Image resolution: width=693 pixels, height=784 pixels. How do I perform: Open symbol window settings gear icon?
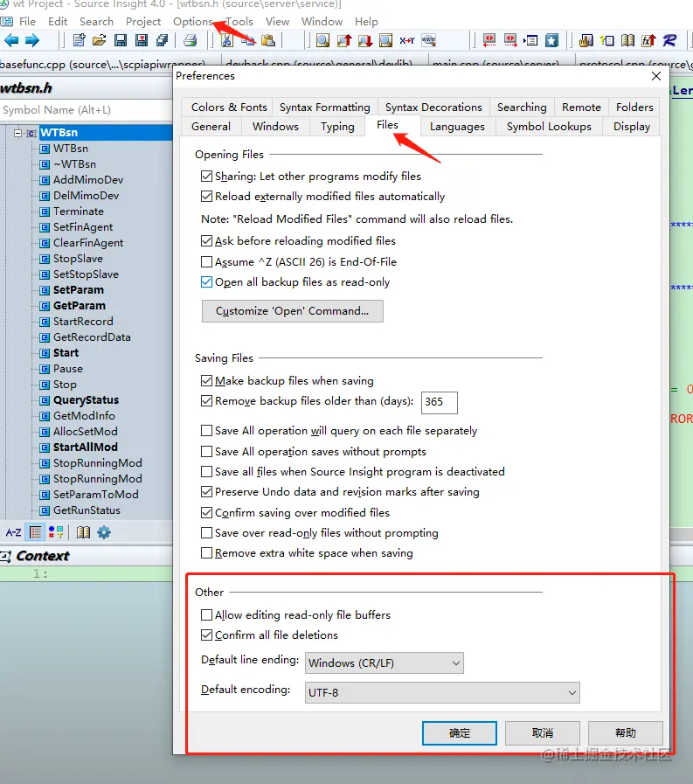[104, 532]
